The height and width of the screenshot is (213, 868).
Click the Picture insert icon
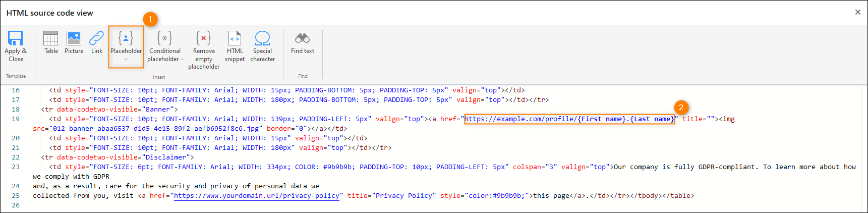(x=74, y=38)
